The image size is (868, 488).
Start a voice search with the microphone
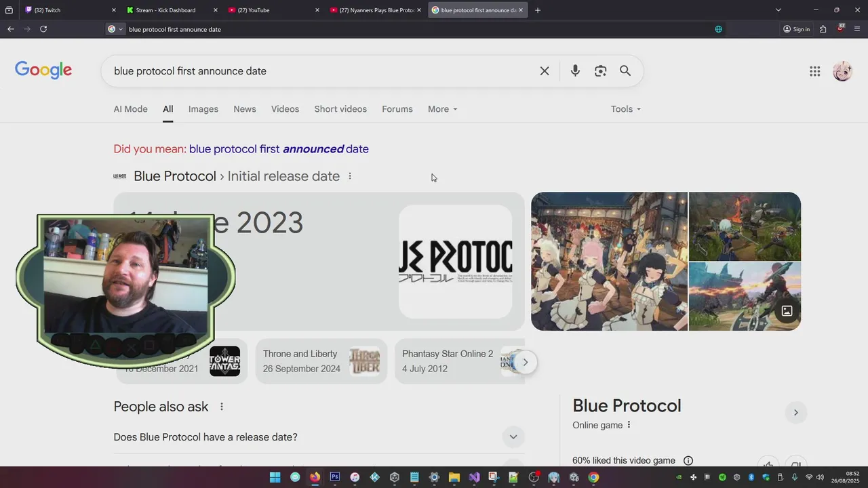pyautogui.click(x=575, y=71)
